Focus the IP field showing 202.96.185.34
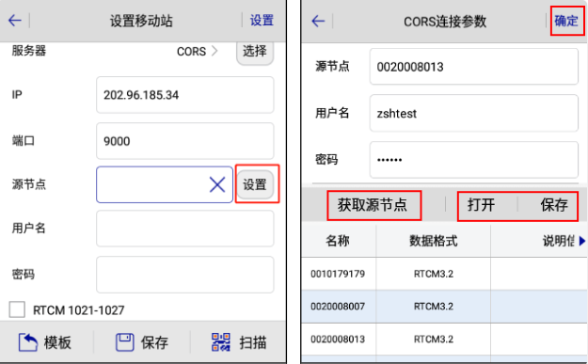Viewport: 588px width, 364px height. pyautogui.click(x=185, y=95)
